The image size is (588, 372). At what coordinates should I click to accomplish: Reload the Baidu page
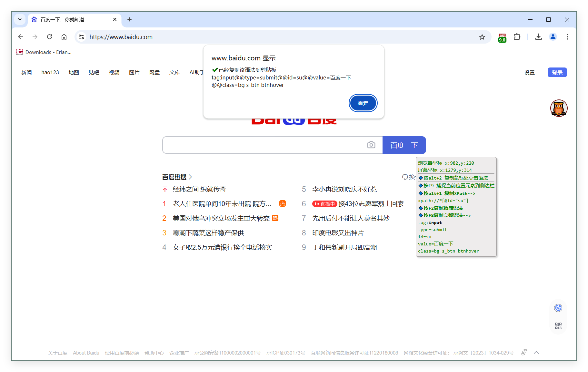(x=49, y=37)
